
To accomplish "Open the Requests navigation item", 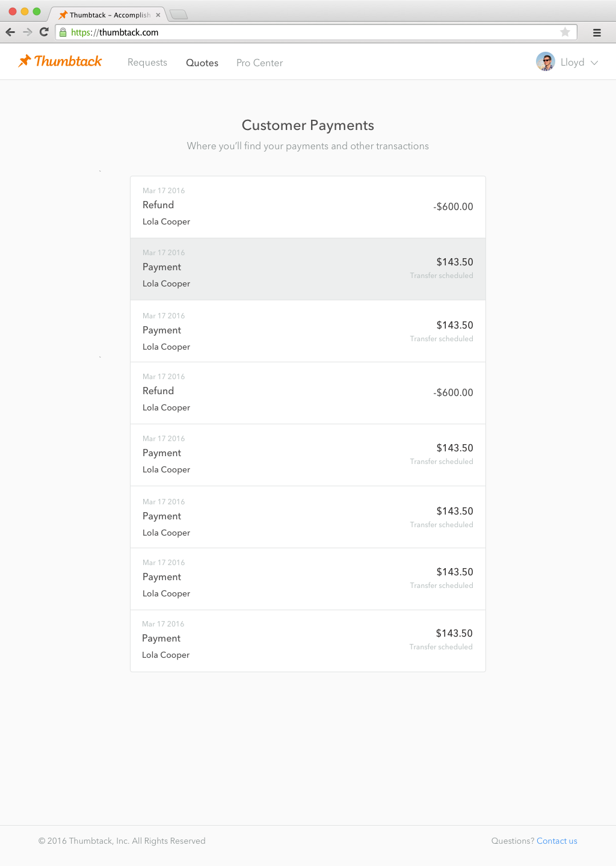I will (147, 63).
